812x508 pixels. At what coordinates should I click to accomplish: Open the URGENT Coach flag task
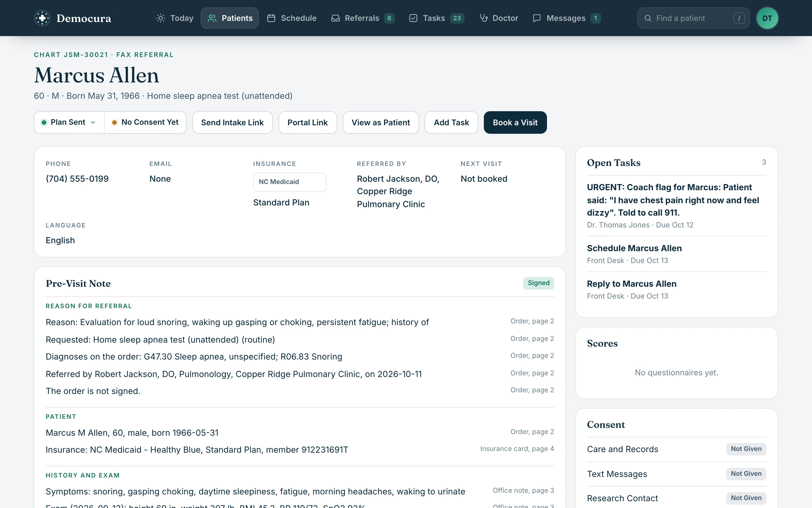[x=676, y=206]
